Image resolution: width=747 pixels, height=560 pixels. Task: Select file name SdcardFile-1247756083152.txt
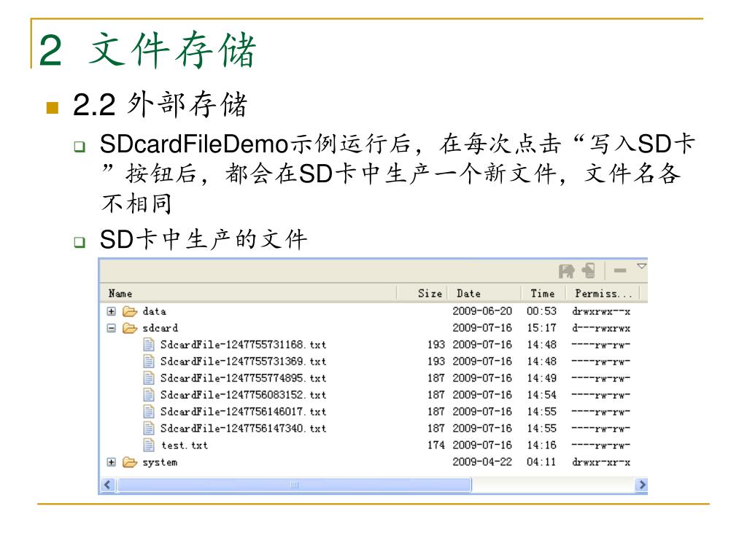[243, 394]
